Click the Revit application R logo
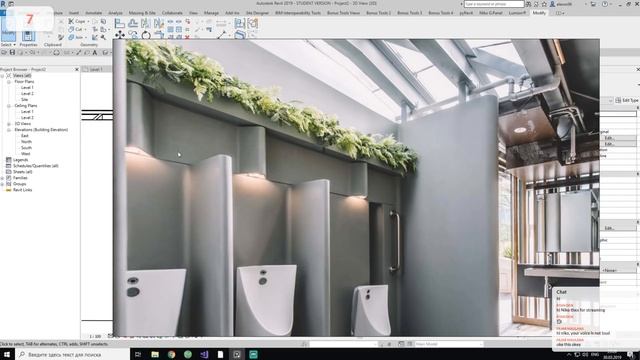Viewport: 640px width, 360px height. click(x=3, y=4)
